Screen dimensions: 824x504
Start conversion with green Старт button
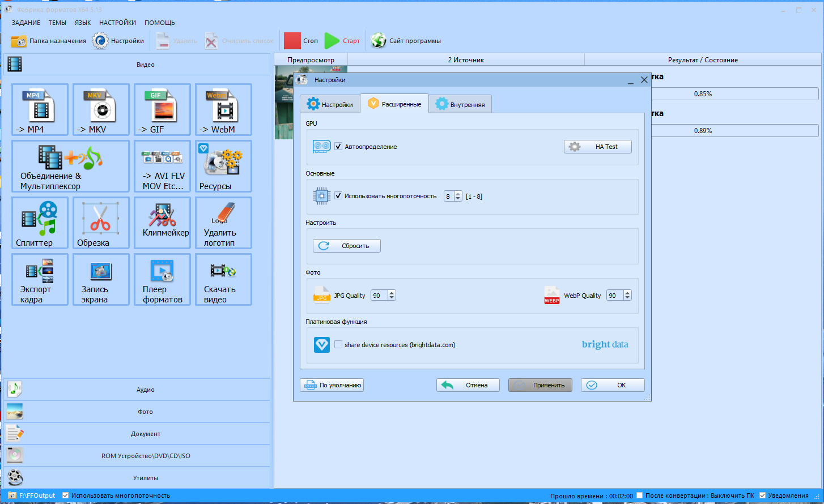point(342,41)
